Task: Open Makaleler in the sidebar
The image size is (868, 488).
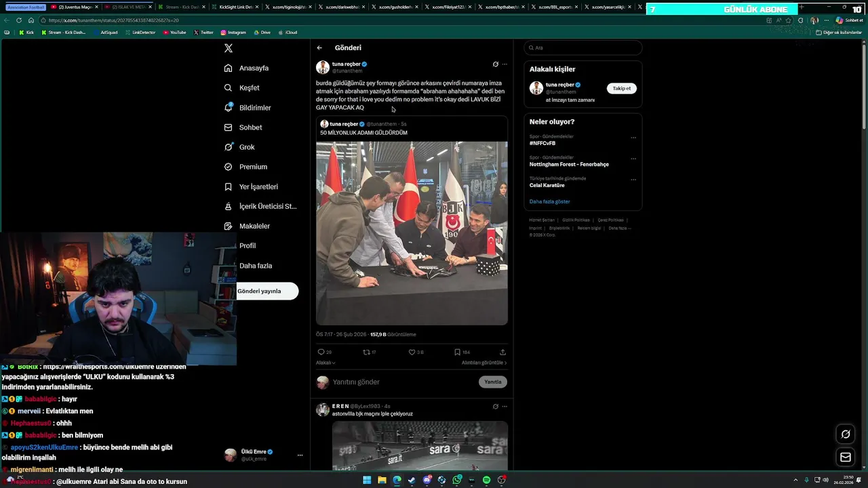Action: coord(247,226)
